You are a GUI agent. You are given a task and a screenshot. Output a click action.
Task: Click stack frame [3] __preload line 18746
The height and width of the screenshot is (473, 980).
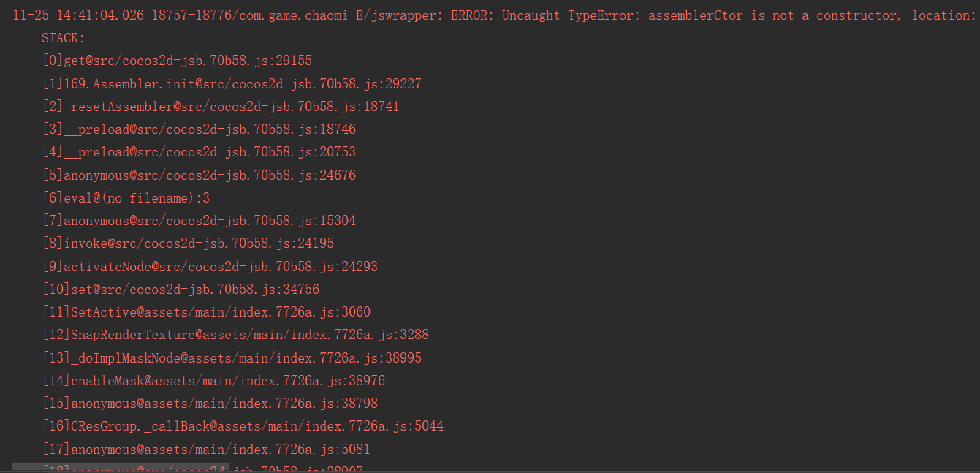click(x=199, y=129)
